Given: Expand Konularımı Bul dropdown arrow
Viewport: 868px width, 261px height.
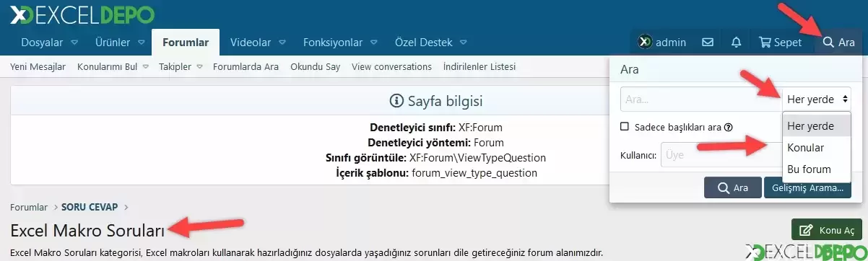Looking at the screenshot, I should [x=145, y=67].
